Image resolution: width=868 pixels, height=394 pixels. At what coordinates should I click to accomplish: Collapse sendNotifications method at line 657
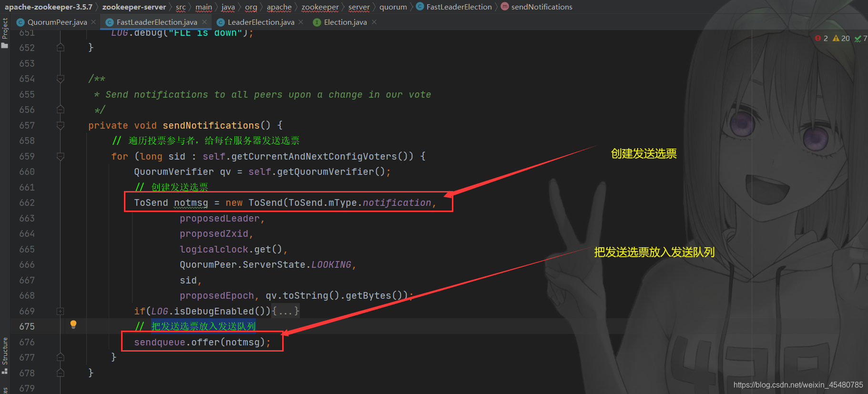[61, 125]
